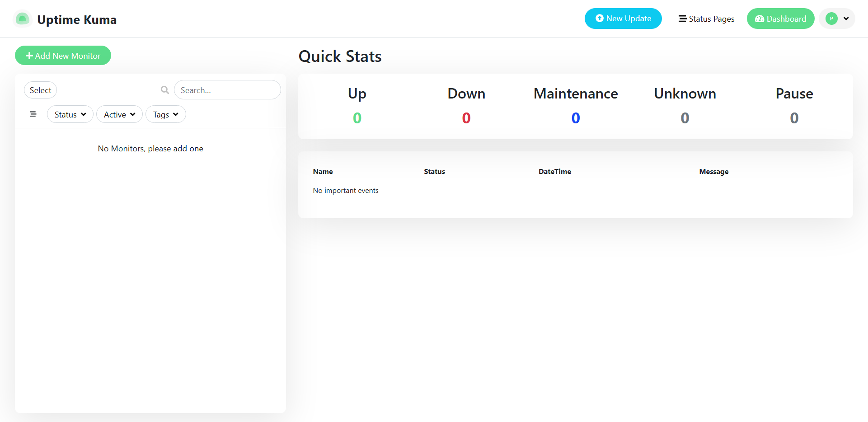Click the filter list hamburger icon
Image resolution: width=868 pixels, height=422 pixels.
pyautogui.click(x=33, y=114)
